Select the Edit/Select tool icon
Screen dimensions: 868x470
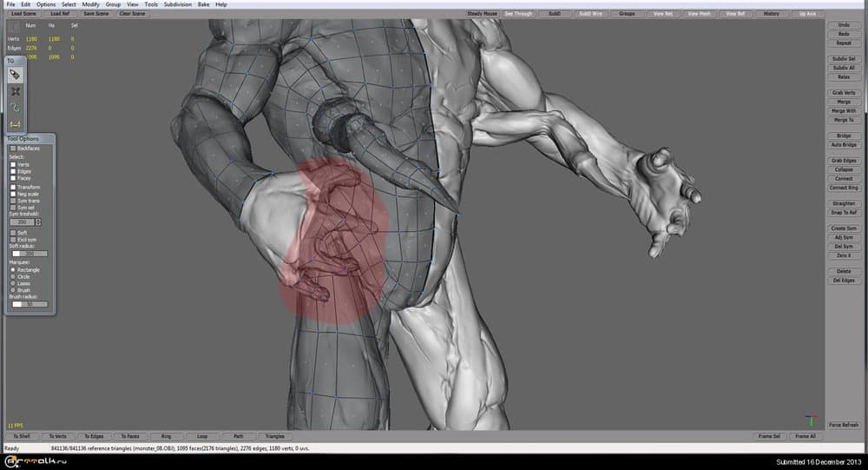pos(16,74)
